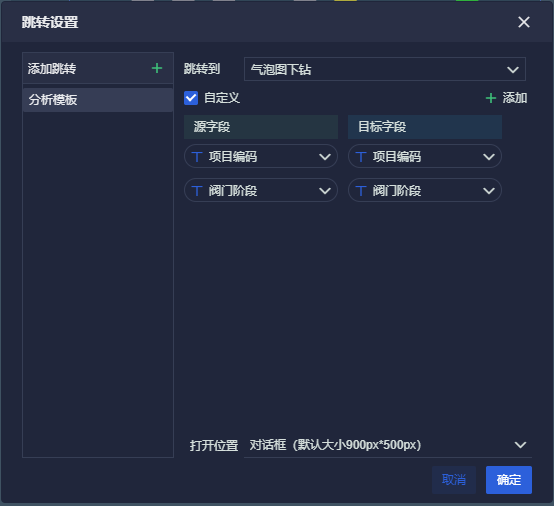Click the green plus icon beside 添加
Screen dimensions: 554x506
[491, 98]
